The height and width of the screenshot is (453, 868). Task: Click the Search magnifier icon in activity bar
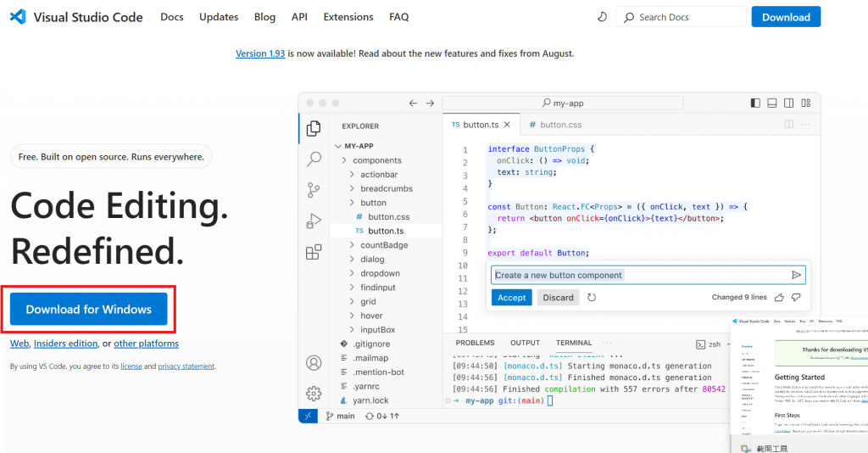coord(314,159)
